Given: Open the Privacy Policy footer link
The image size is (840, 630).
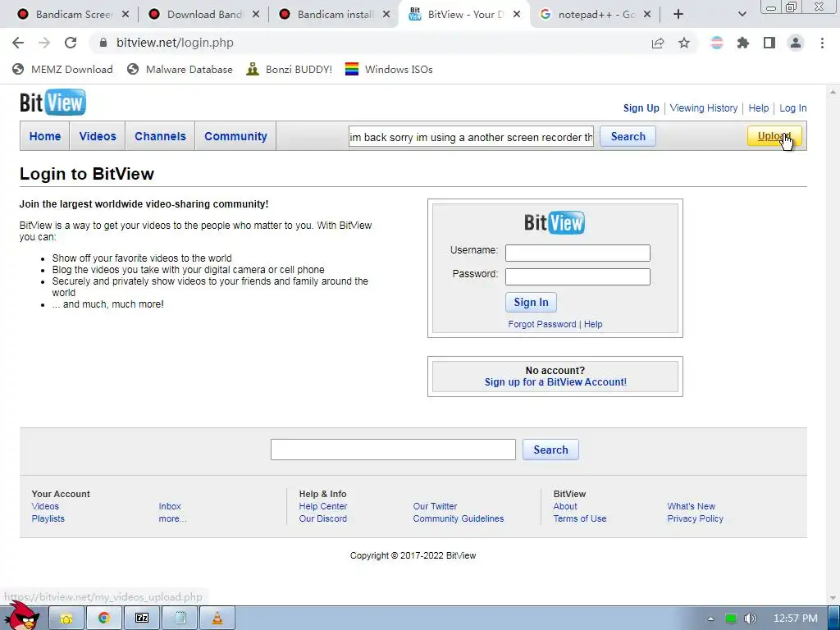Looking at the screenshot, I should 696,518.
